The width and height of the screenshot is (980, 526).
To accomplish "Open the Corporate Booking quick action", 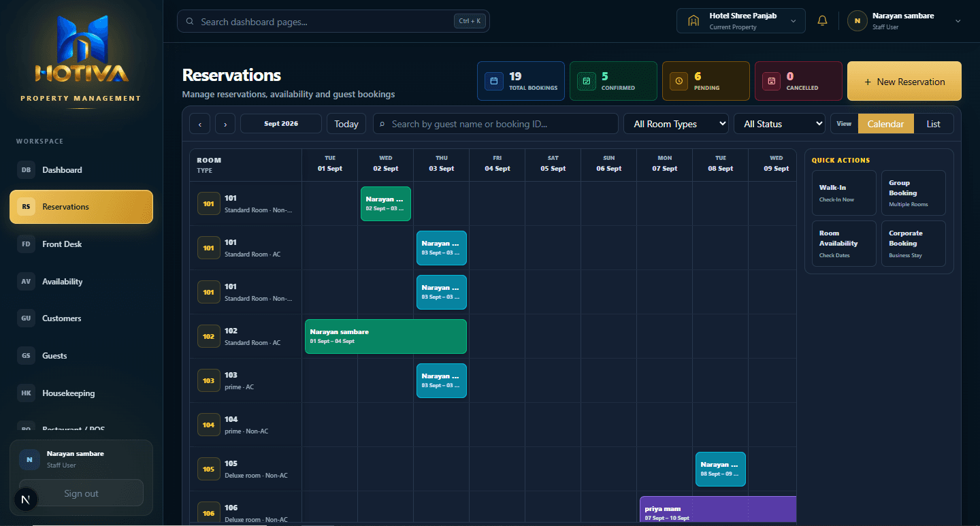I will tap(913, 244).
